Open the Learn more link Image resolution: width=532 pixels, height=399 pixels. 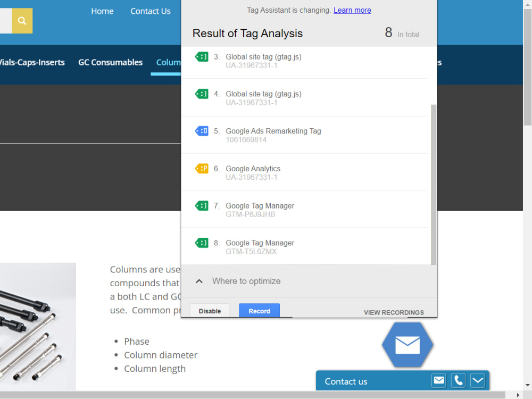[352, 10]
